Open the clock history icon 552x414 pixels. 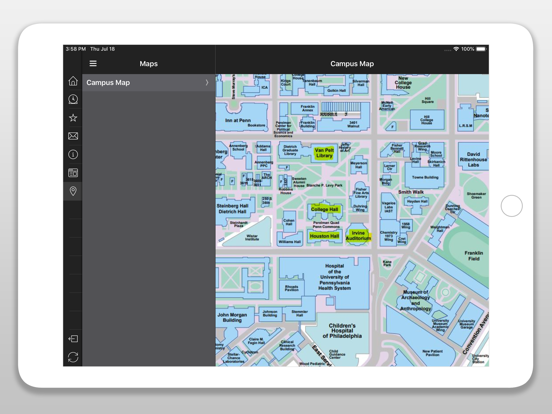[x=73, y=99]
